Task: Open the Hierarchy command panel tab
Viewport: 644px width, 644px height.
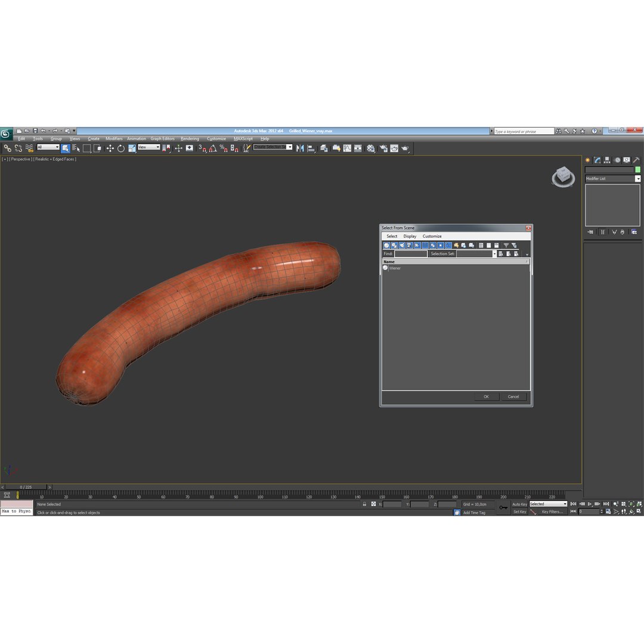Action: pyautogui.click(x=607, y=160)
